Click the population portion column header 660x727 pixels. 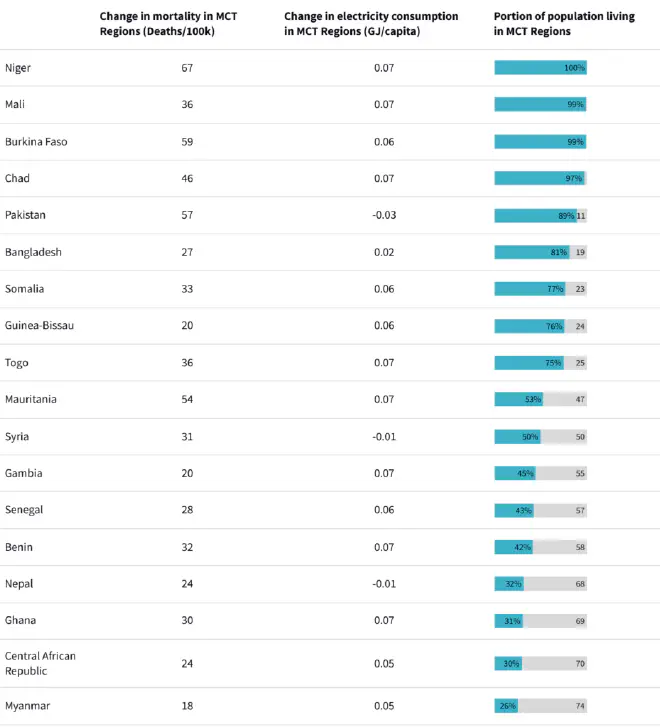(x=564, y=24)
